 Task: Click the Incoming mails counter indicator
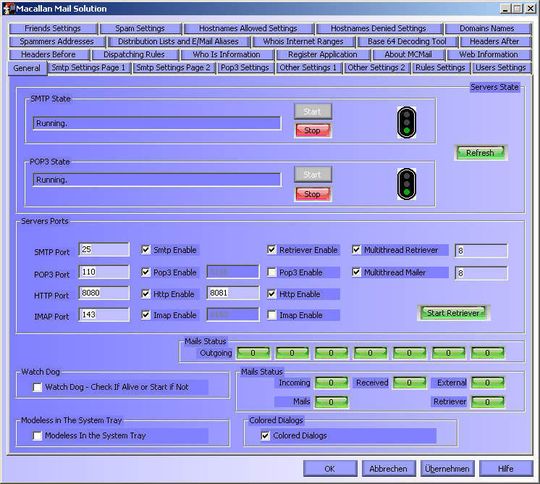[332, 383]
